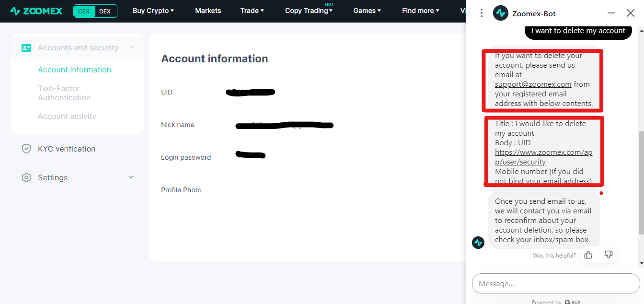644x304 pixels.
Task: Click the Zoomex-Bot avatar icon in chat header
Action: (500, 13)
